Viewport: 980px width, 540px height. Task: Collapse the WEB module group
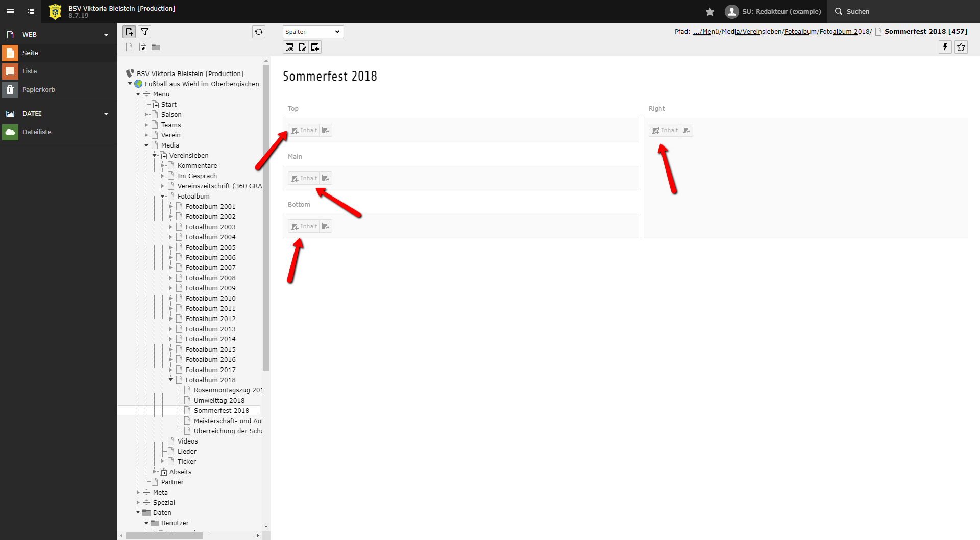pos(106,35)
